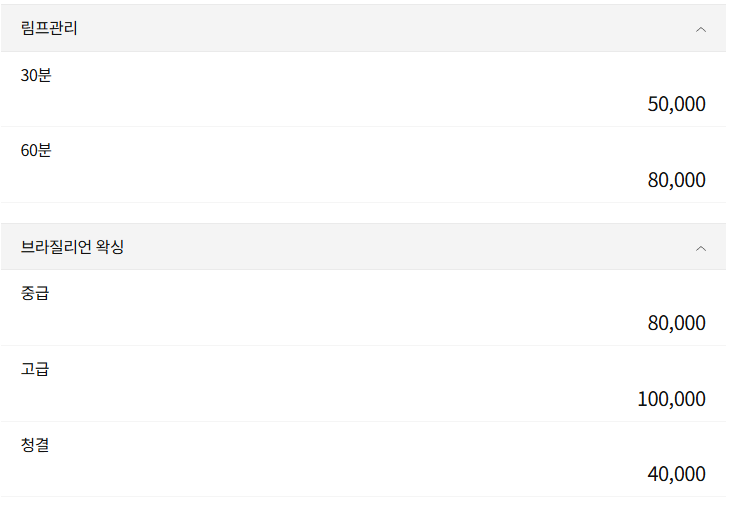Viewport: 729px width, 505px height.
Task: Collapse the 림프관리 section chevron
Action: click(x=700, y=29)
